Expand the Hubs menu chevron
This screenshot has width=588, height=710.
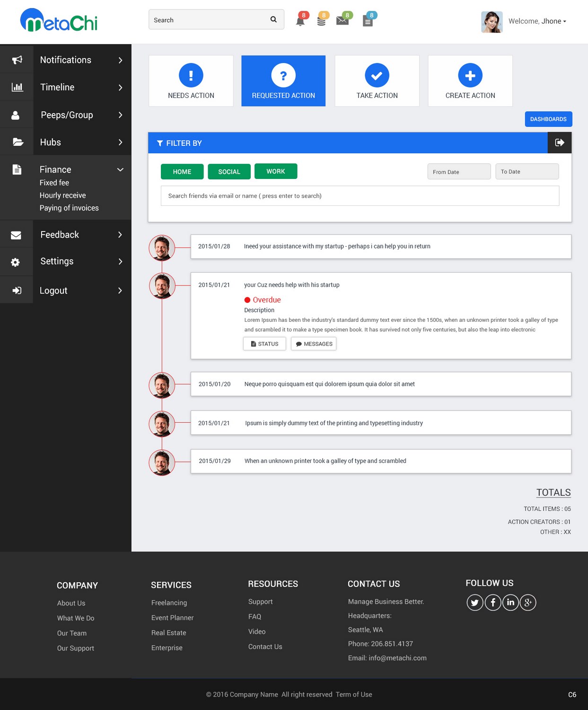pos(120,142)
